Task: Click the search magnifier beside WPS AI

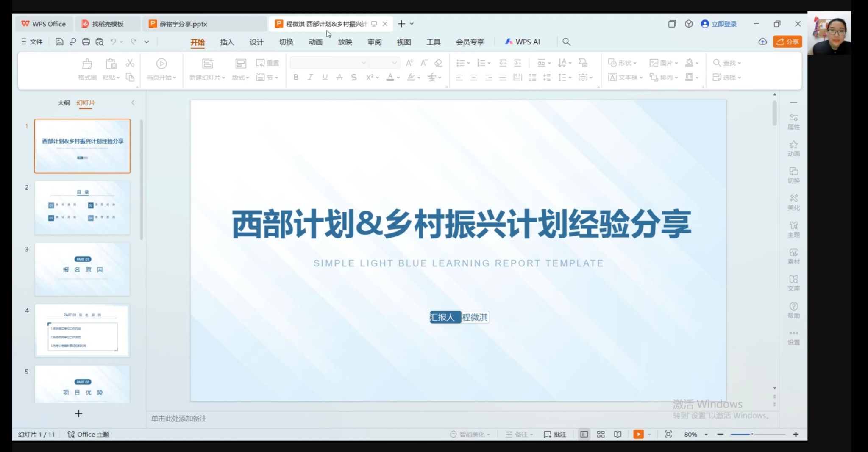Action: coord(566,42)
